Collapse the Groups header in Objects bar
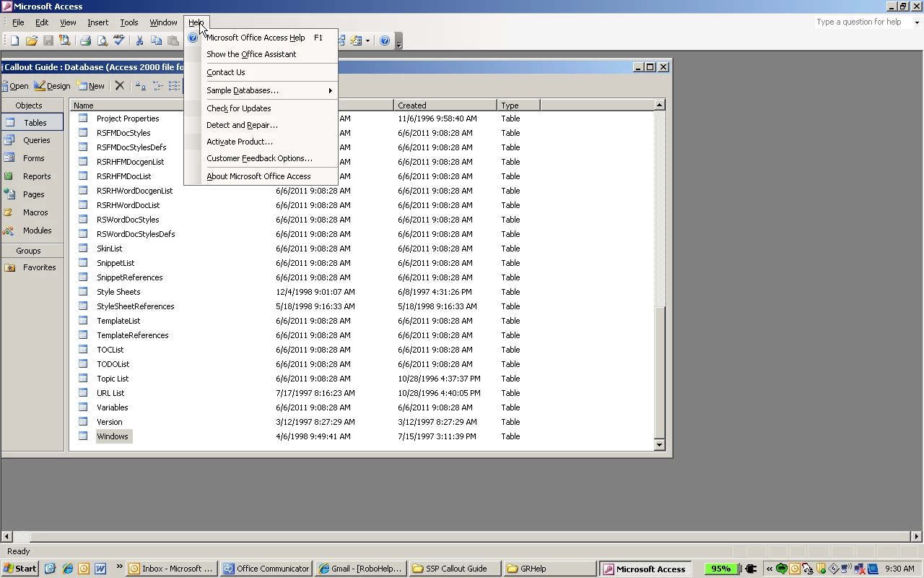 point(32,251)
